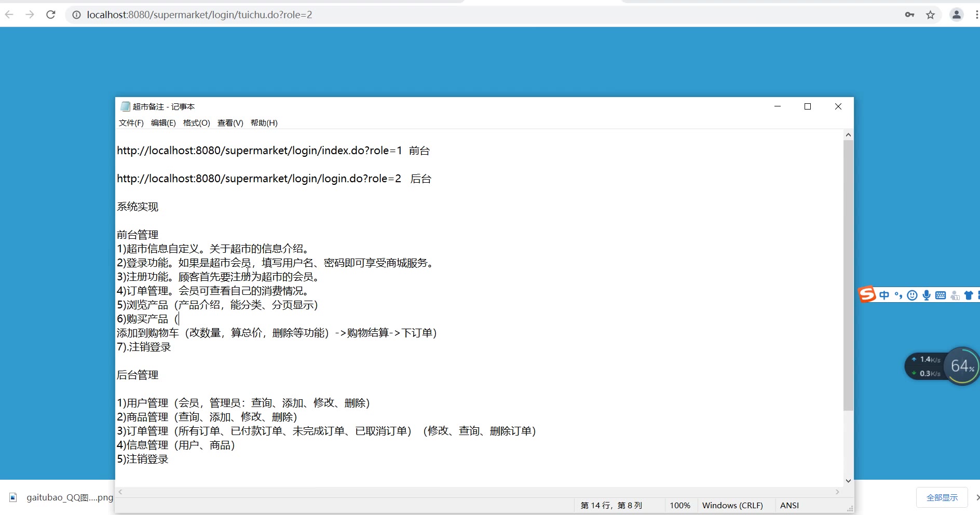Click the line 4)信息管理（用户、商品）

(176, 445)
